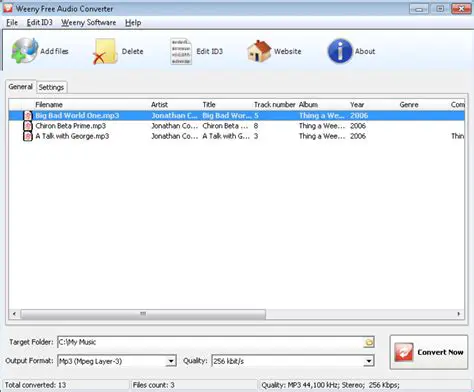
Task: Click the Delete toolbar label
Action: 132,51
